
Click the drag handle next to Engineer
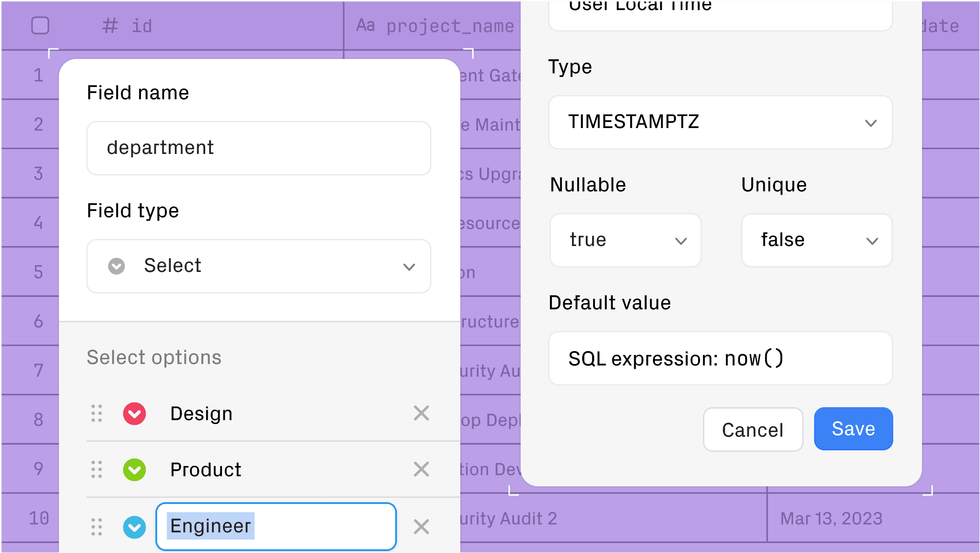click(96, 527)
